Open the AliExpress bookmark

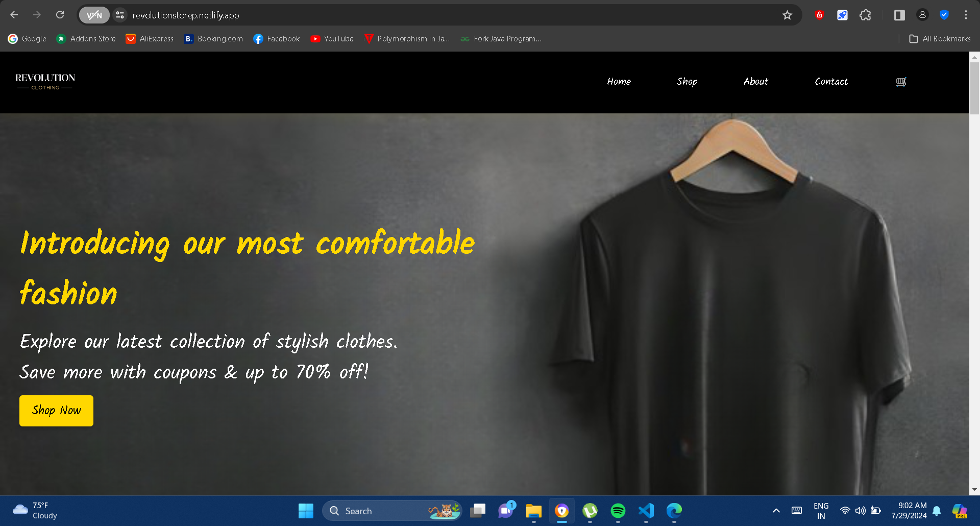pos(150,39)
